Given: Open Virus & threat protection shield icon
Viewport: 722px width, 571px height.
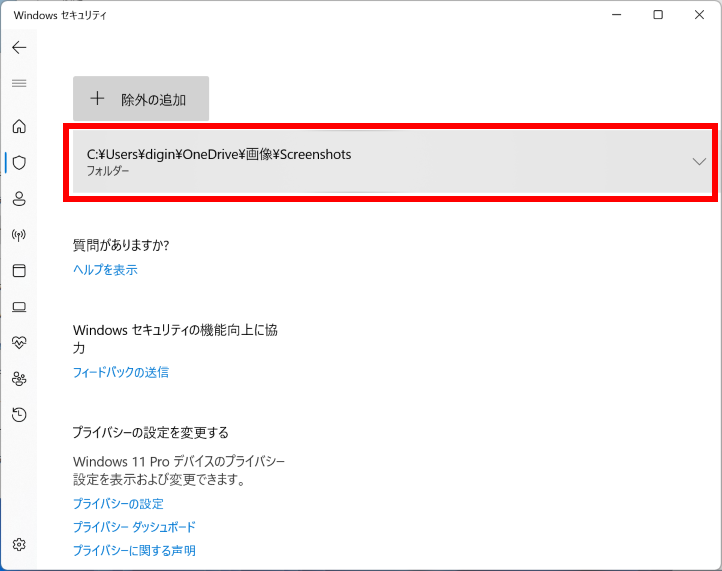Looking at the screenshot, I should [x=19, y=163].
